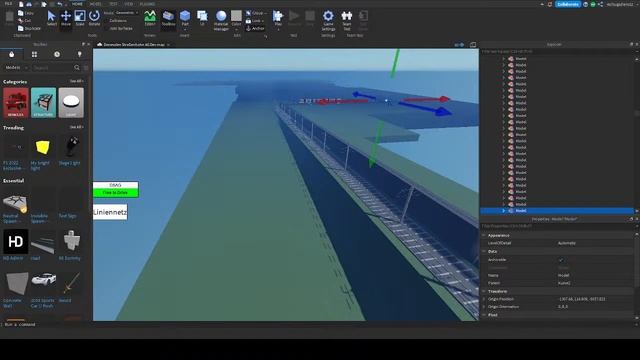Open the Toolbox Creations lightbulb tab icon
The height and width of the screenshot is (360, 640).
click(x=80, y=54)
